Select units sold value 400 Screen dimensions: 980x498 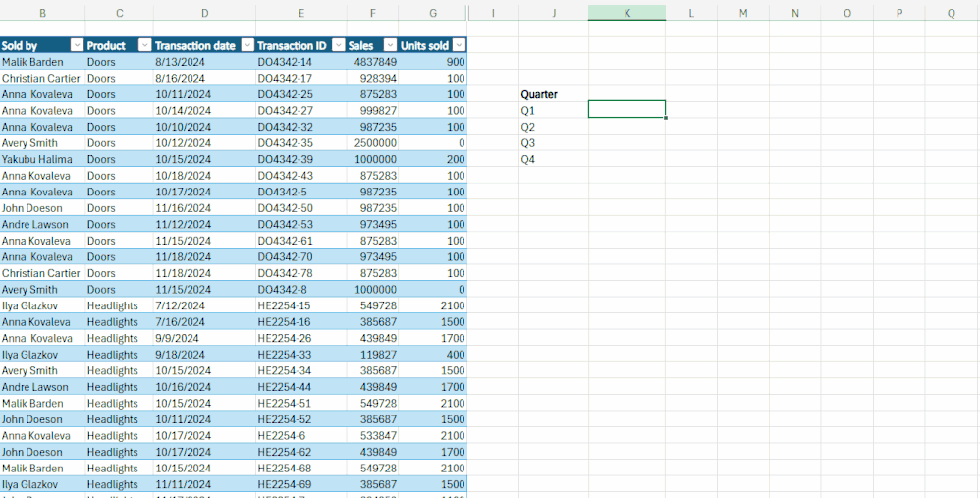click(x=432, y=355)
